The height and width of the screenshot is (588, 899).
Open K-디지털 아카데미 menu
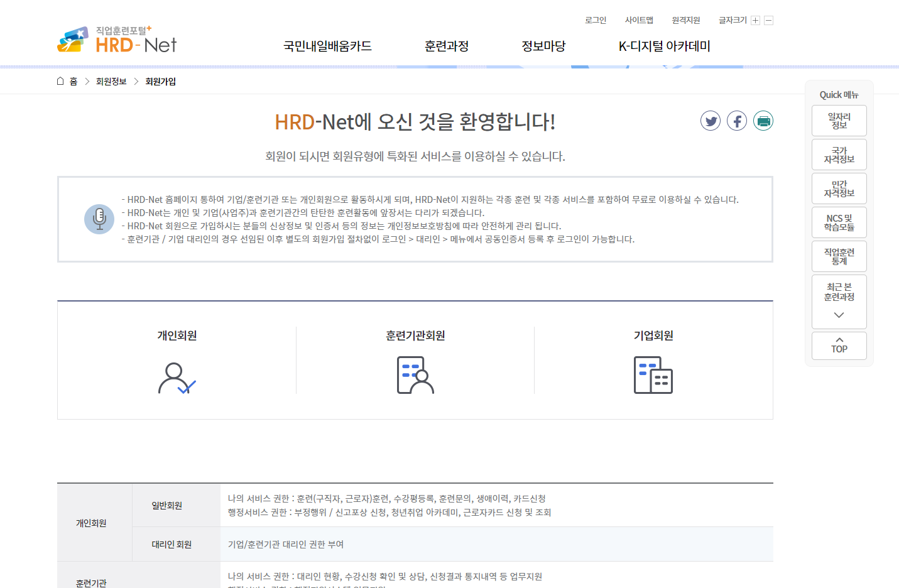[x=665, y=46]
